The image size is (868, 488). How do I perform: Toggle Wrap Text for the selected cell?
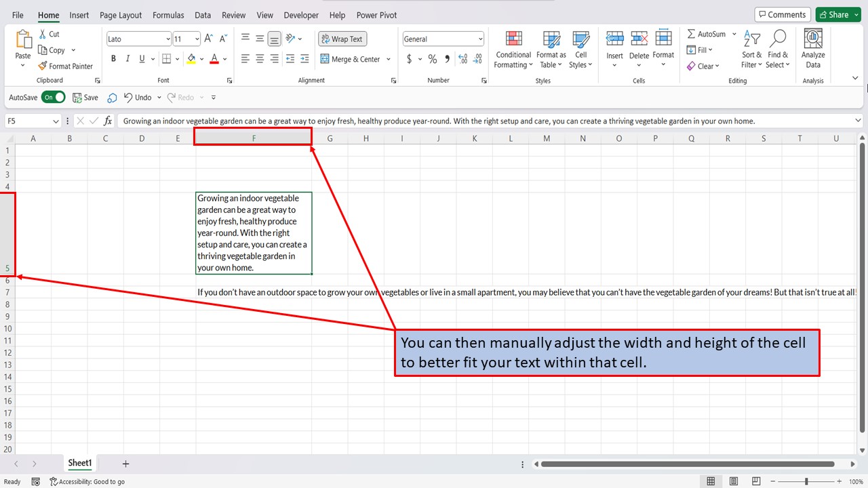[342, 39]
